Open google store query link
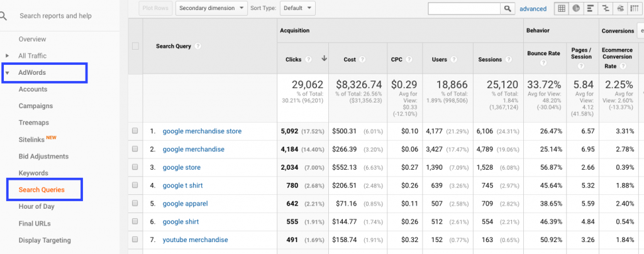Image resolution: width=644 pixels, height=254 pixels. [182, 167]
